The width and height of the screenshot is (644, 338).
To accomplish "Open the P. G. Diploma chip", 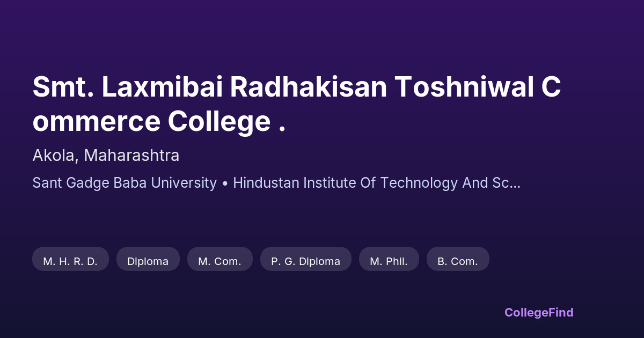I will pos(305,261).
